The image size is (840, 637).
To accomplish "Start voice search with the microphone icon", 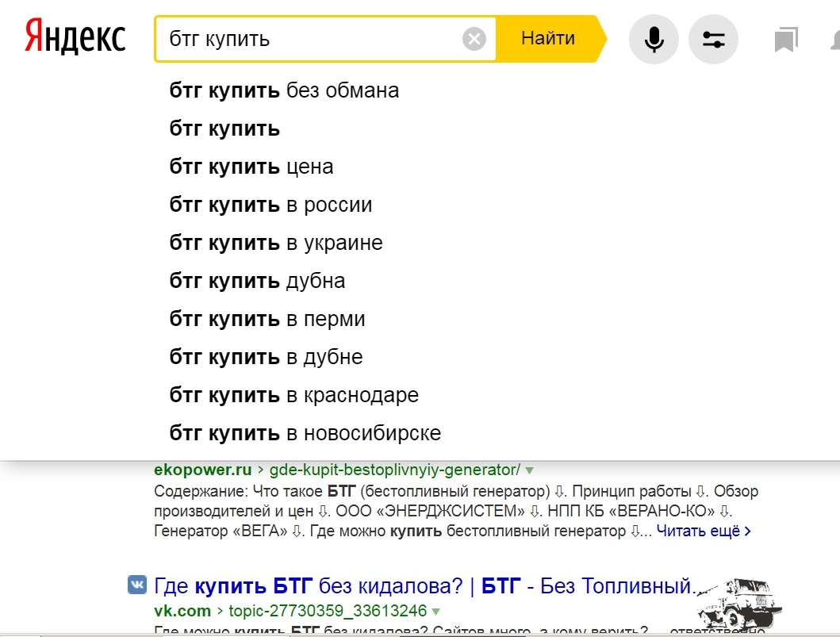I will [x=654, y=39].
